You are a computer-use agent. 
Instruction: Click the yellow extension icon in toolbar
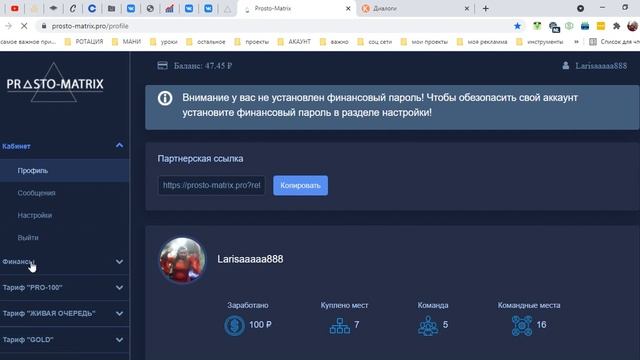[x=600, y=26]
